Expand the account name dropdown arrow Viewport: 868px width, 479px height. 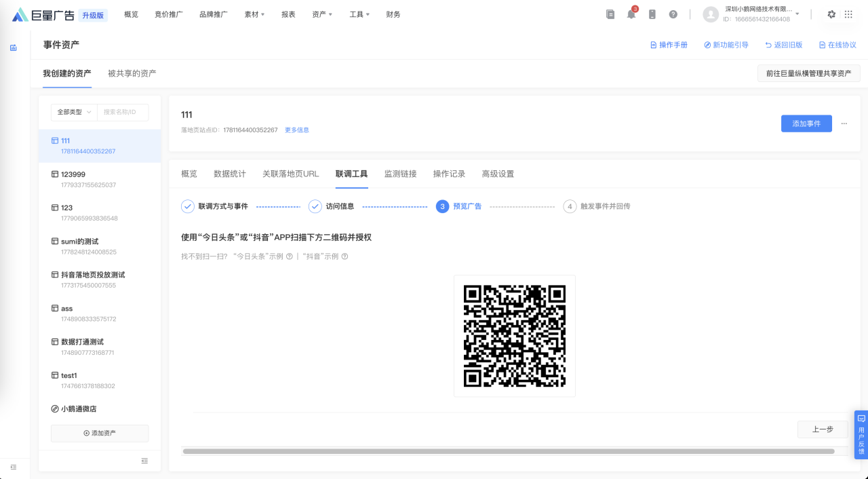797,14
